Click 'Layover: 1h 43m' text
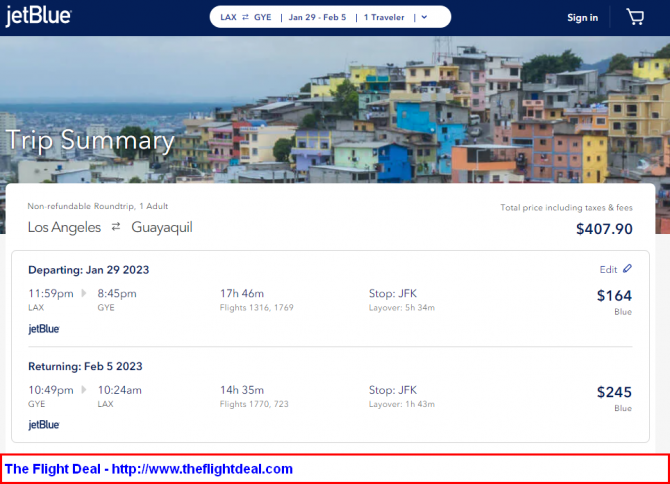 coord(402,404)
